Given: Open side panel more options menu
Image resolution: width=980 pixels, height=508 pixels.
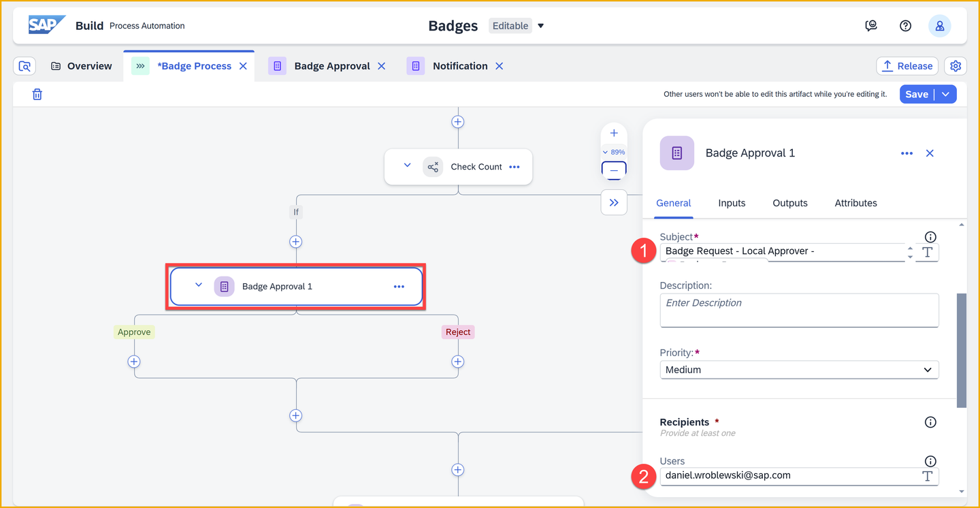Looking at the screenshot, I should 906,154.
